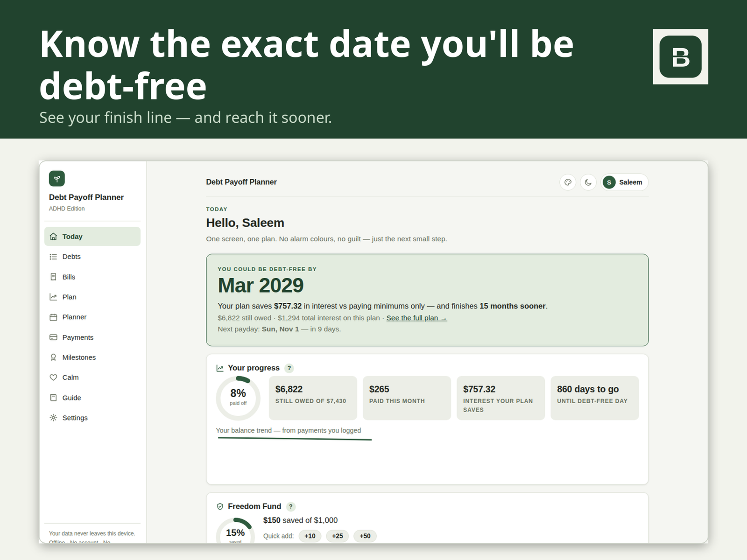Screen dimensions: 747x560
Task: Quick add +50 to Freedom Fund
Action: tap(365, 536)
